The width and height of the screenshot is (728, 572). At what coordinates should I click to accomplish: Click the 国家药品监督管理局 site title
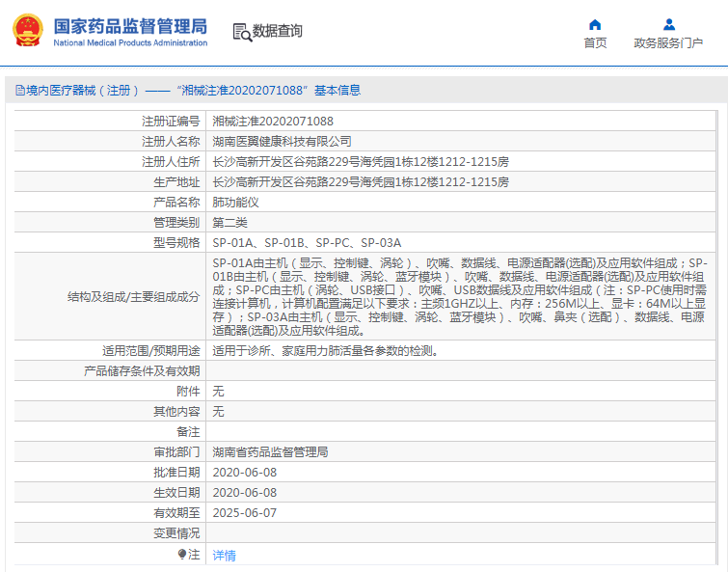tap(129, 24)
